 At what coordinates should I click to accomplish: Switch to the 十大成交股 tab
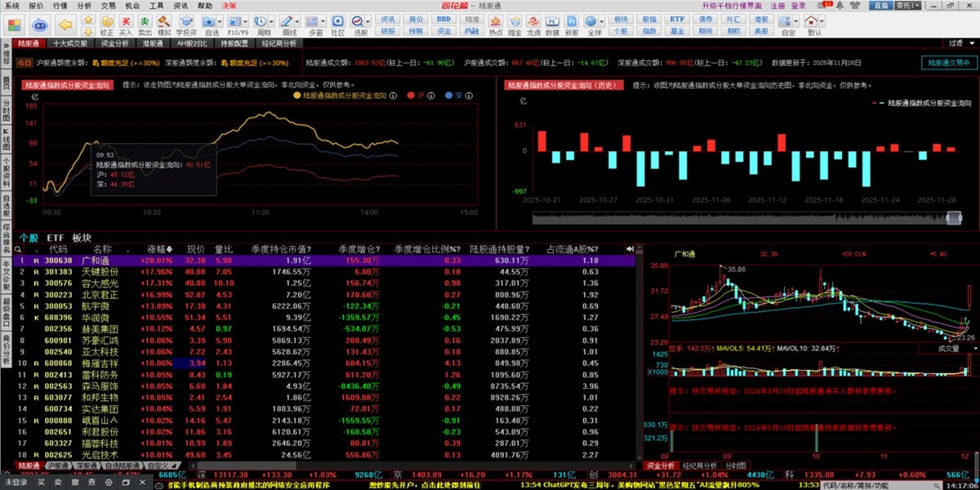coord(71,43)
